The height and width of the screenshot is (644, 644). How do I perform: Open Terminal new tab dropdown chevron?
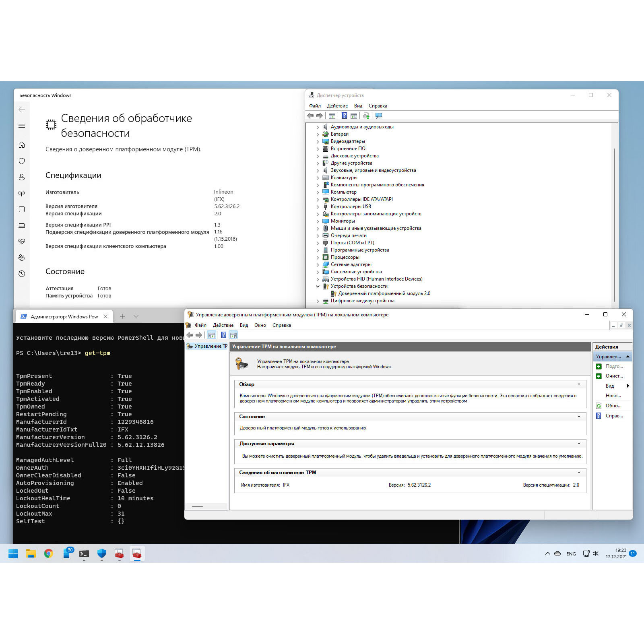pyautogui.click(x=136, y=316)
